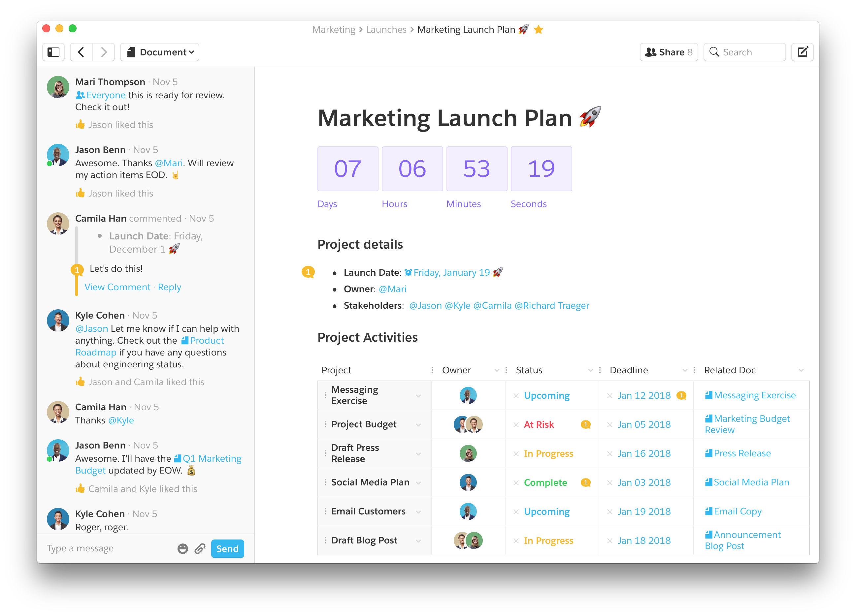Open comment bubble beside Launch Date

point(308,272)
